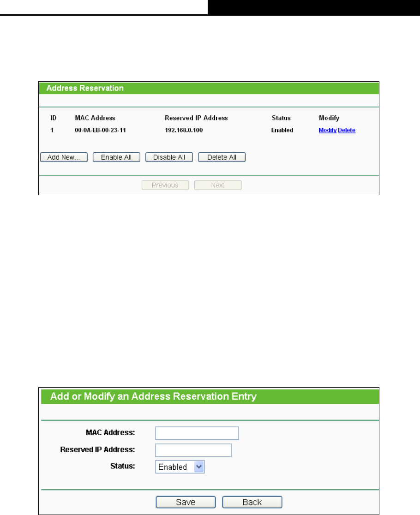Image resolution: width=420 pixels, height=515 pixels.
Task: Click the Add or Modify an Address Reservation Entry title
Action: coord(153,396)
